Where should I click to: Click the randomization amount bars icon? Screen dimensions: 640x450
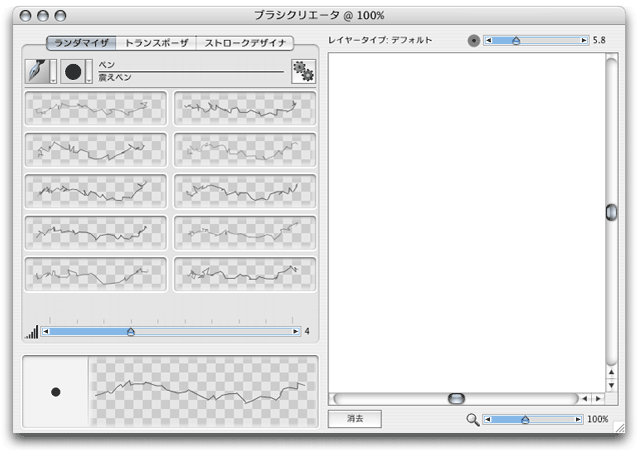[31, 331]
